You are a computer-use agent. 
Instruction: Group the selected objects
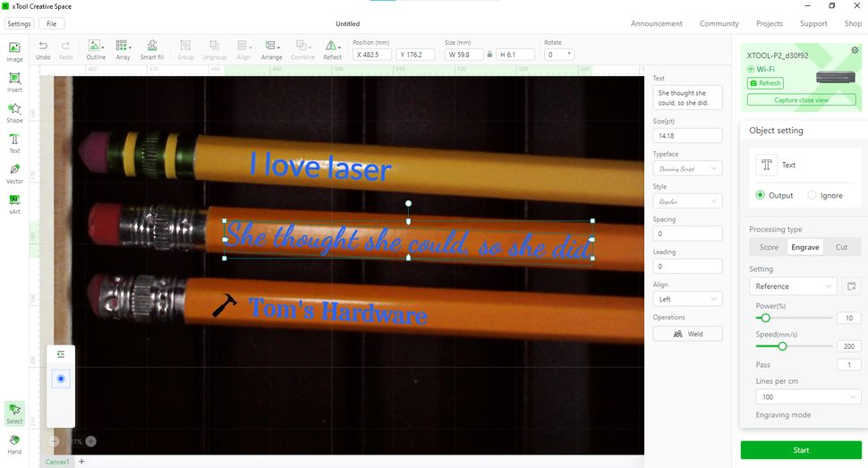[x=185, y=50]
